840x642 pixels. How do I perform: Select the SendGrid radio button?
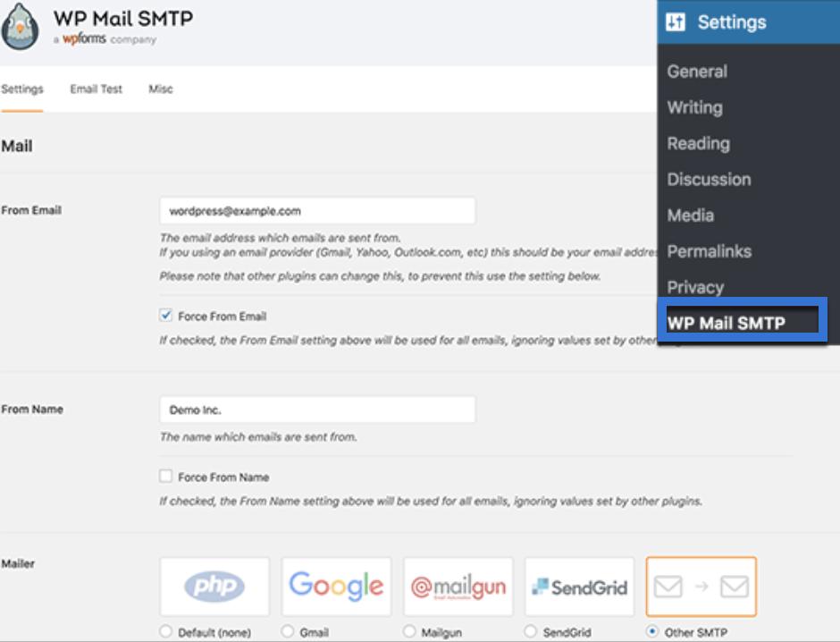click(531, 631)
